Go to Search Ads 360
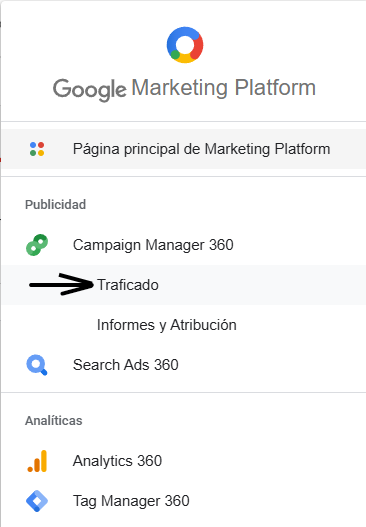Viewport: 366px width, 527px height. point(126,365)
